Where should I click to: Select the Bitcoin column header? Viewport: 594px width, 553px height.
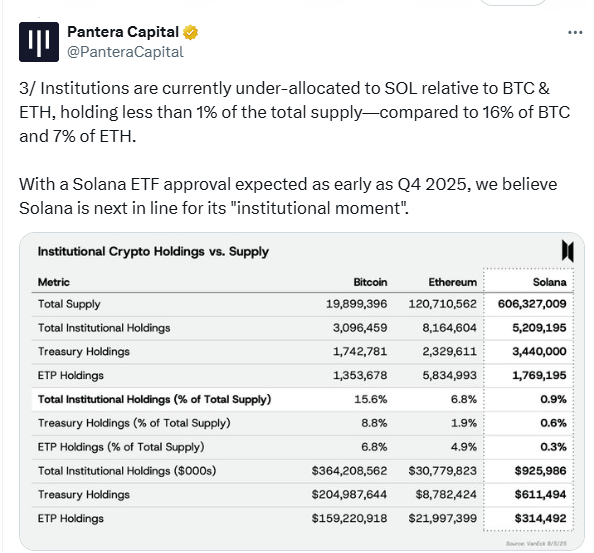click(x=370, y=282)
